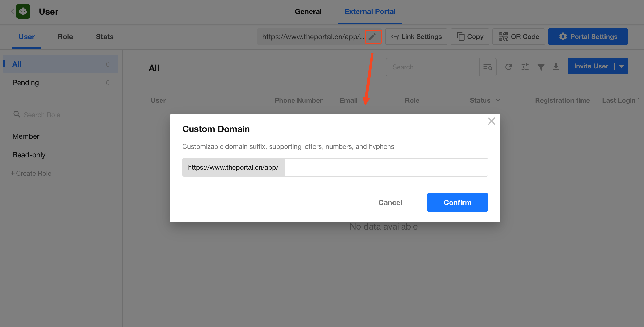Image resolution: width=644 pixels, height=327 pixels.
Task: Click the green app logo icon
Action: (x=23, y=11)
